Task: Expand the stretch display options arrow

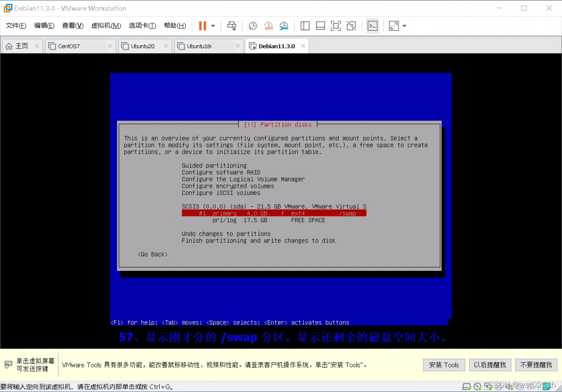Action: 404,26
